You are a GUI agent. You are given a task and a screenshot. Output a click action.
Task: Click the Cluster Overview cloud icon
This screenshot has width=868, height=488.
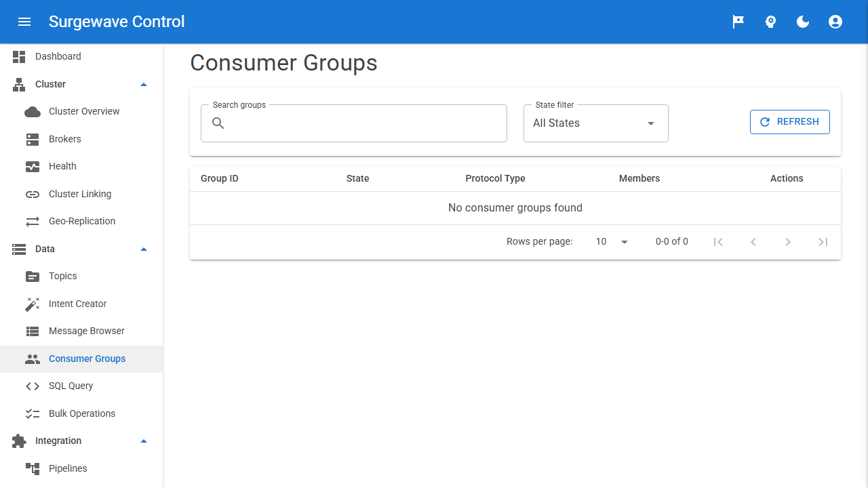point(33,112)
